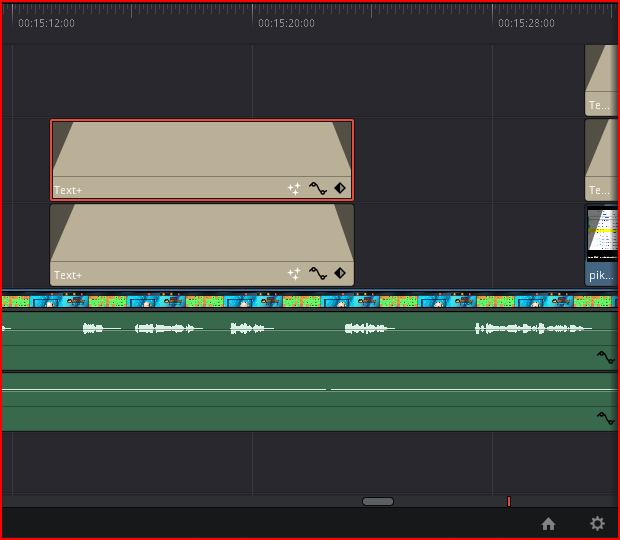Click the upper audio waveform clip
620x540 pixels.
tap(300, 340)
